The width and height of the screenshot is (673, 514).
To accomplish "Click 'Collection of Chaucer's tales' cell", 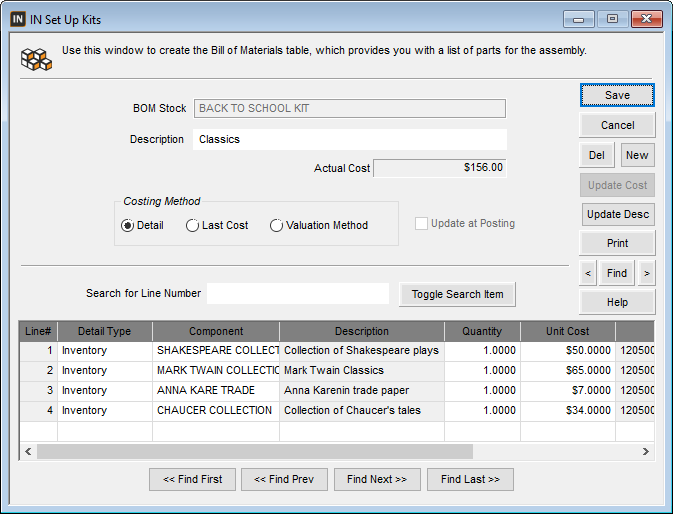I will tap(362, 411).
